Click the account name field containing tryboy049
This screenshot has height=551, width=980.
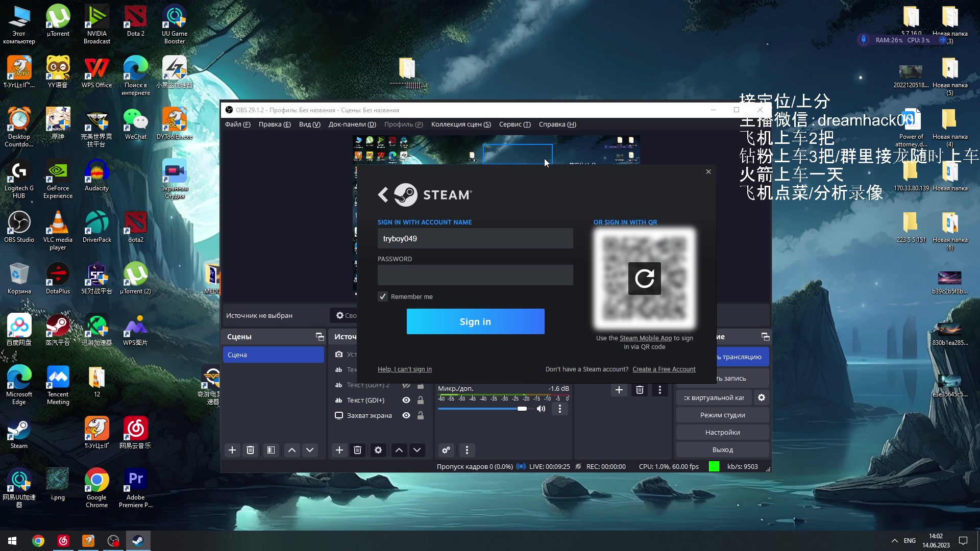click(x=475, y=238)
